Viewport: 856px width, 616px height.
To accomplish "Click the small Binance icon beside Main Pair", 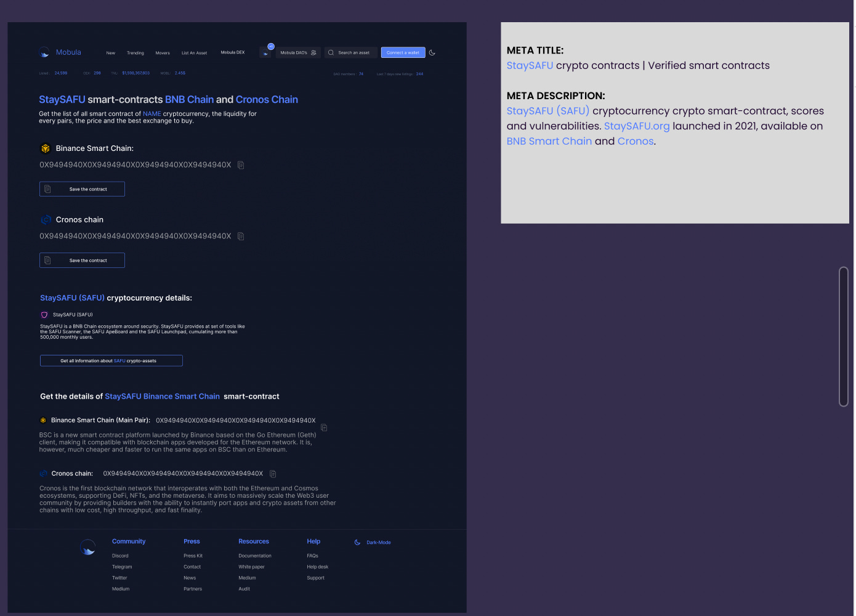I will pyautogui.click(x=43, y=420).
